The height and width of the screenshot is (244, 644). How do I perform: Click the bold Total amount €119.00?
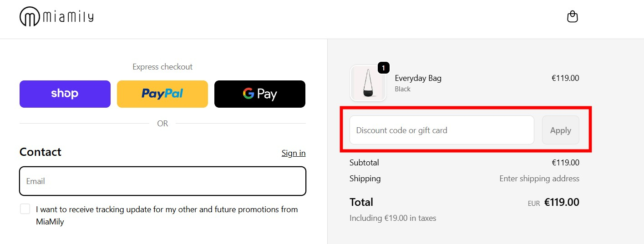562,202
